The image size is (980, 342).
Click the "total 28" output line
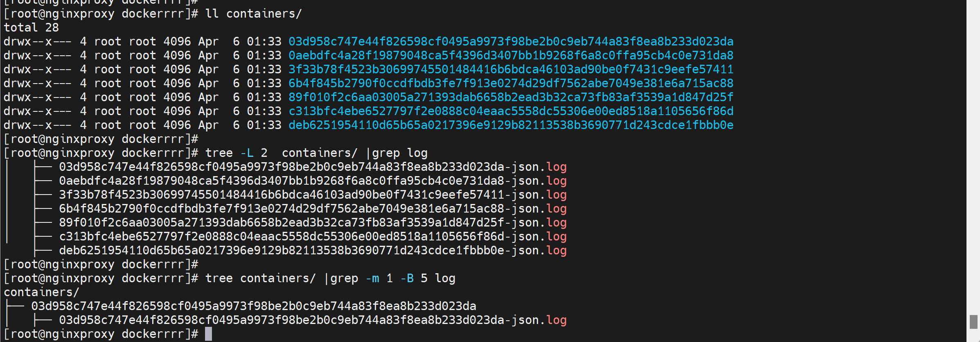pyautogui.click(x=31, y=27)
